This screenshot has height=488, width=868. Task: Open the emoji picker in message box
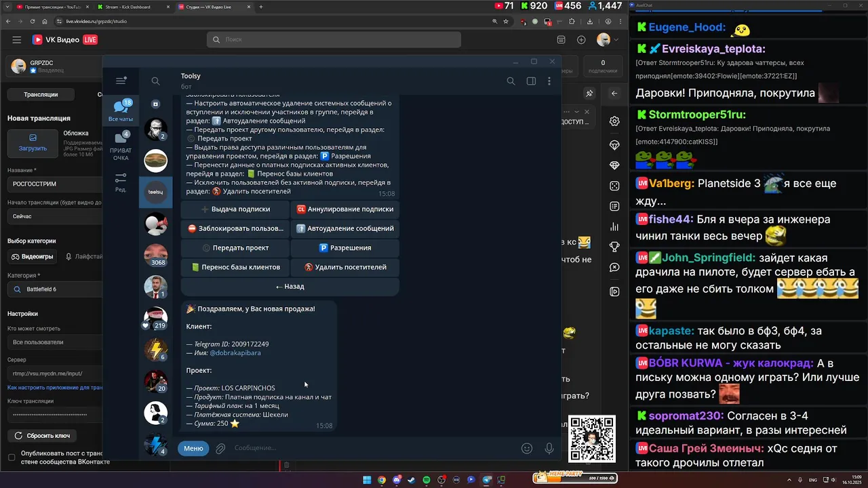(x=527, y=448)
